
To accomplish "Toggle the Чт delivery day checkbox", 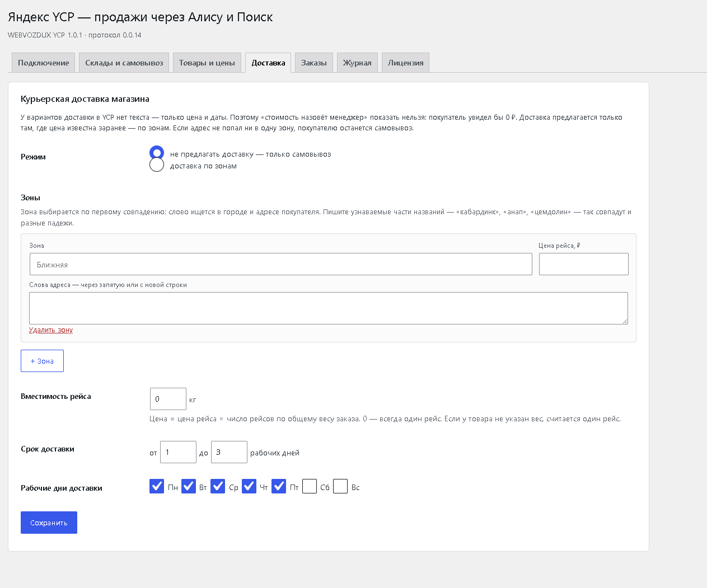I will [x=249, y=486].
